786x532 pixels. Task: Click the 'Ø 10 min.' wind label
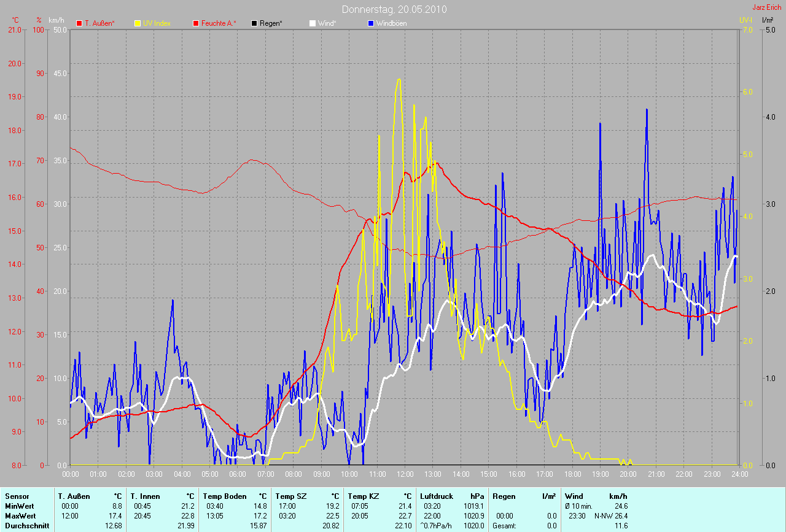(x=579, y=506)
